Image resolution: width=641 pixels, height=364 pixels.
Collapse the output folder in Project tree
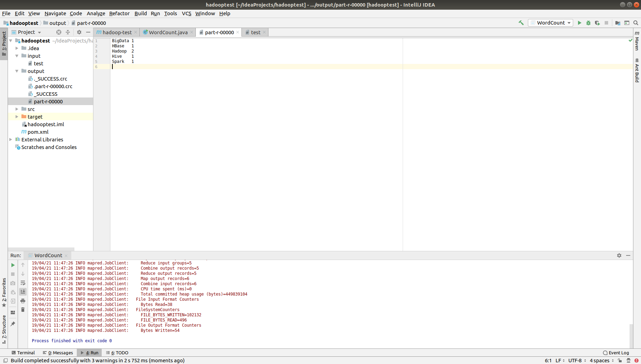tap(17, 71)
